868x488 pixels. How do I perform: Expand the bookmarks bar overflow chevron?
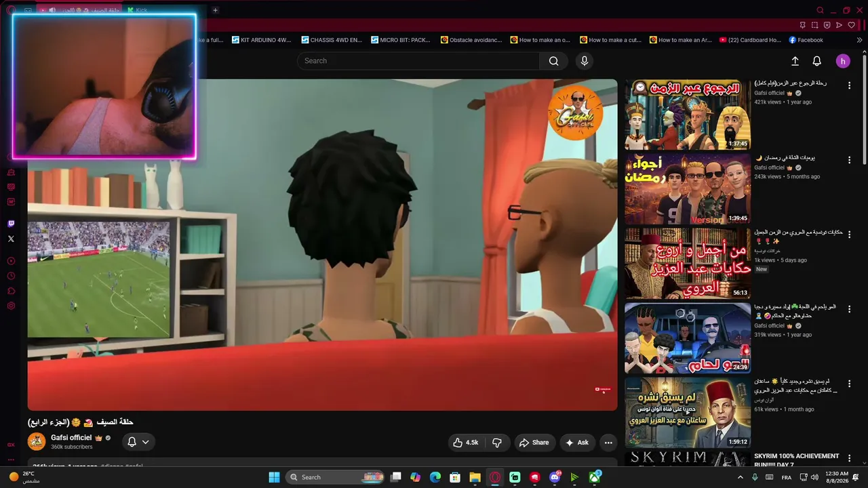[859, 40]
